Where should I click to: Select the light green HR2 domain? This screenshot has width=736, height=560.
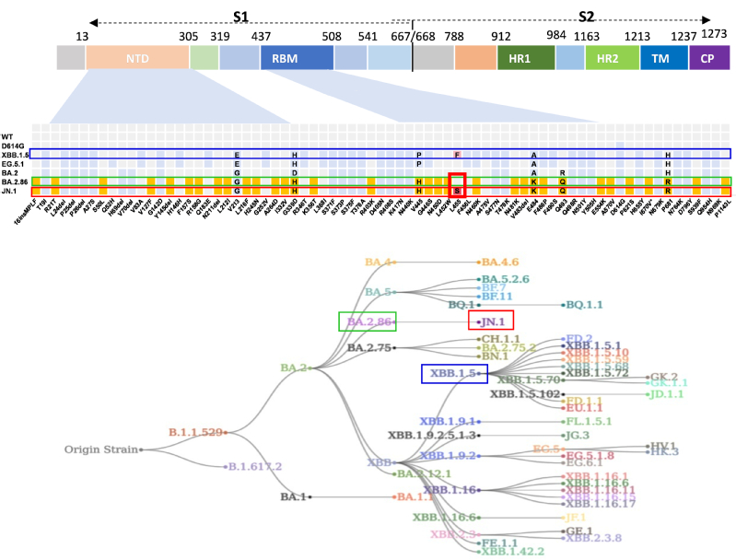(x=612, y=58)
